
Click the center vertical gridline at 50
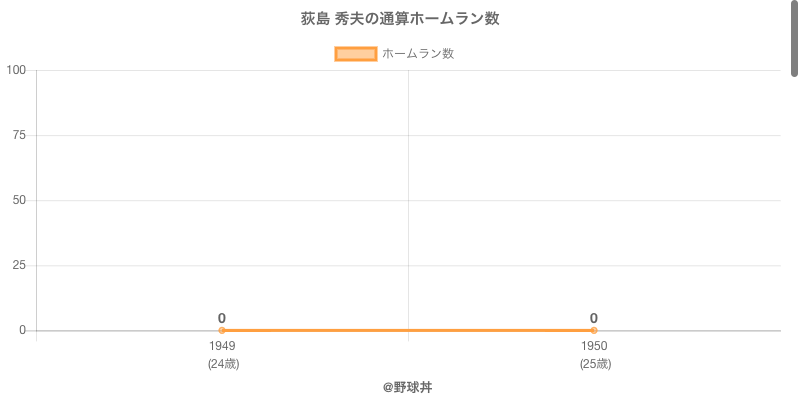click(408, 201)
